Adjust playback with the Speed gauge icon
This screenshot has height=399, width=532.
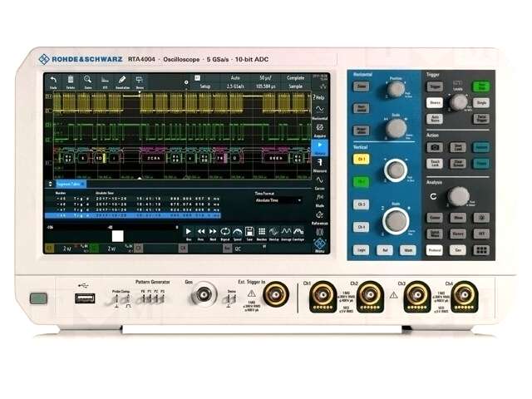pos(237,232)
